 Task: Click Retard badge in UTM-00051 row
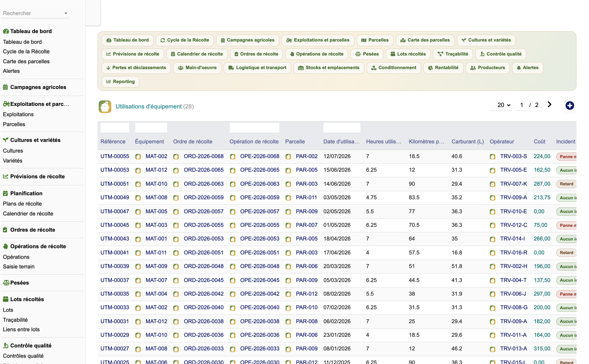(x=566, y=184)
